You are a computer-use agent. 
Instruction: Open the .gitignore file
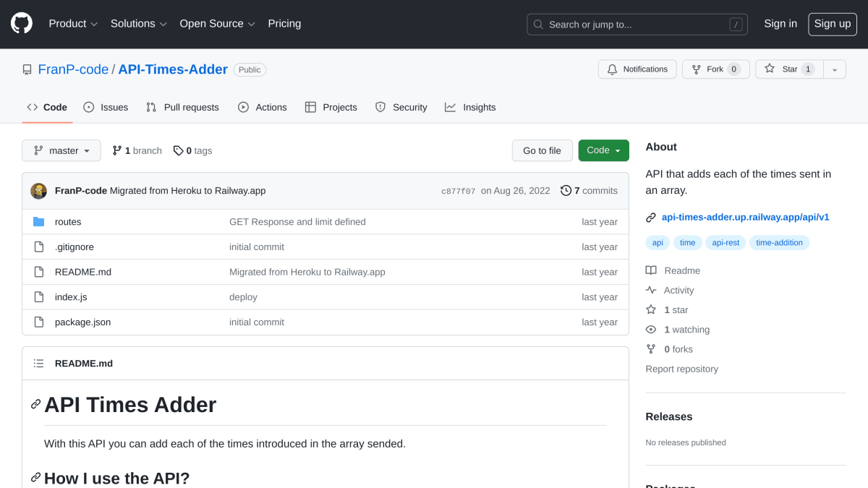75,247
